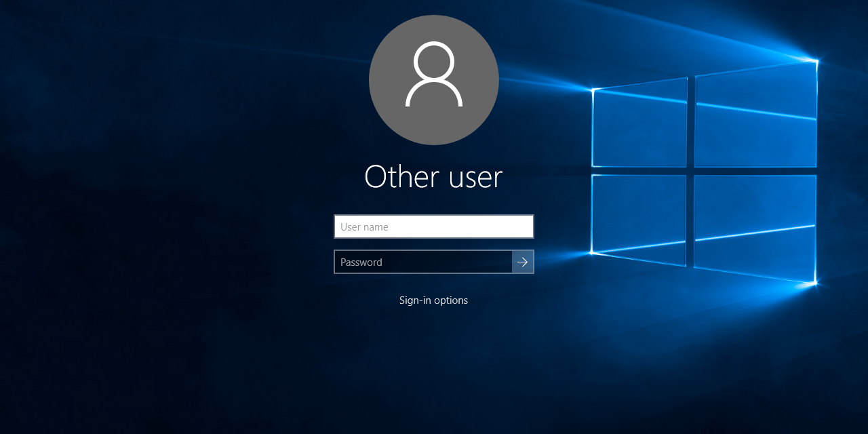The image size is (868, 434).
Task: Open Sign-in options
Action: [x=433, y=300]
